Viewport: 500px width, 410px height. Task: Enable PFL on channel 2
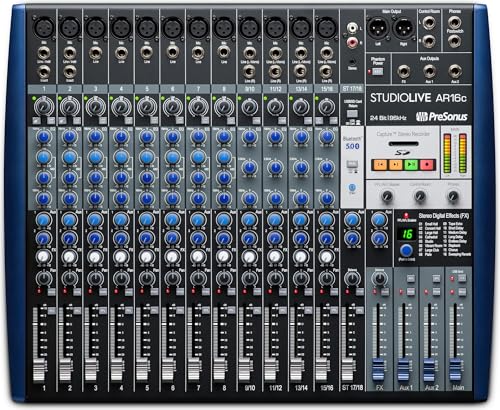(77, 311)
